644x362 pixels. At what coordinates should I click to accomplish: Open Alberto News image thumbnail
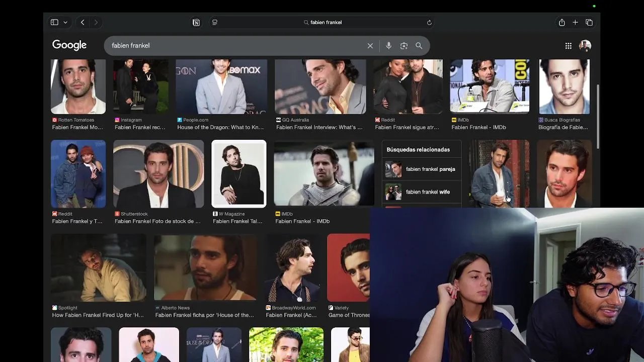tap(205, 267)
